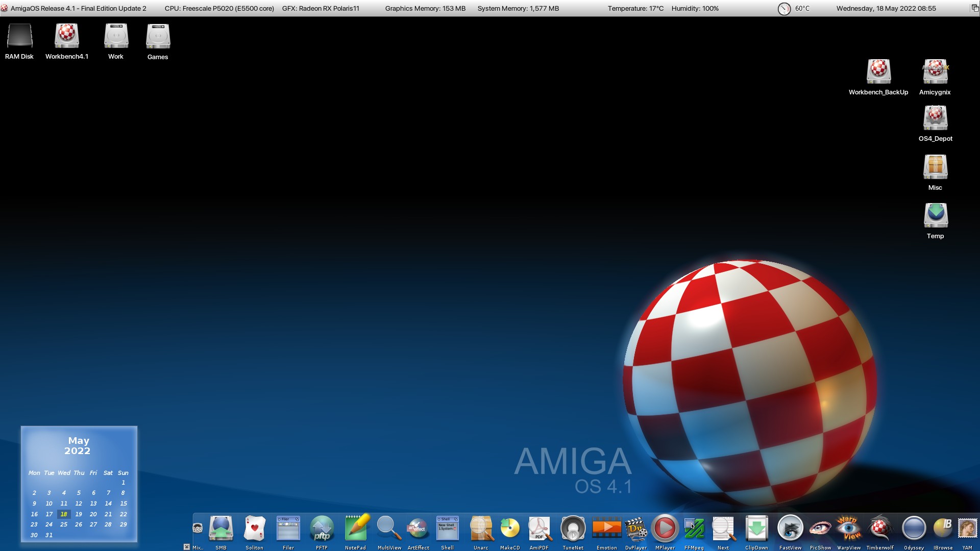Open the Games drive icon
The image size is (980, 551).
tap(158, 37)
